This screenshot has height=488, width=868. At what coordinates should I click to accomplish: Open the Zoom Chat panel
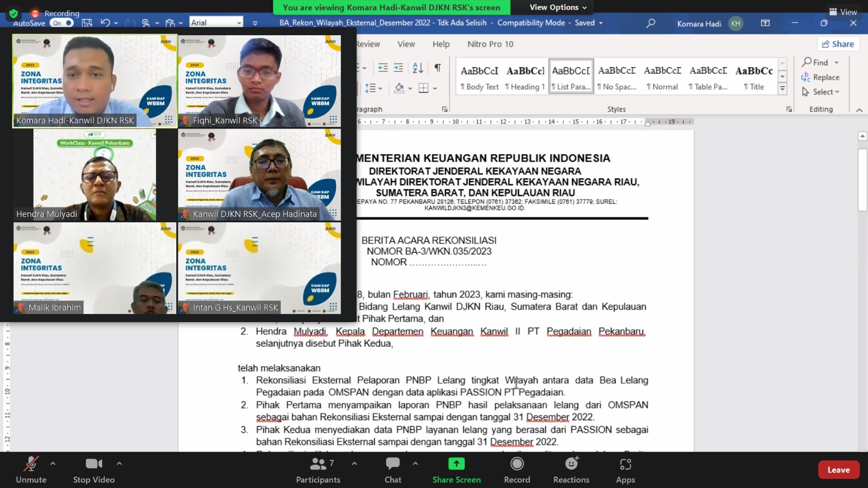pos(393,470)
